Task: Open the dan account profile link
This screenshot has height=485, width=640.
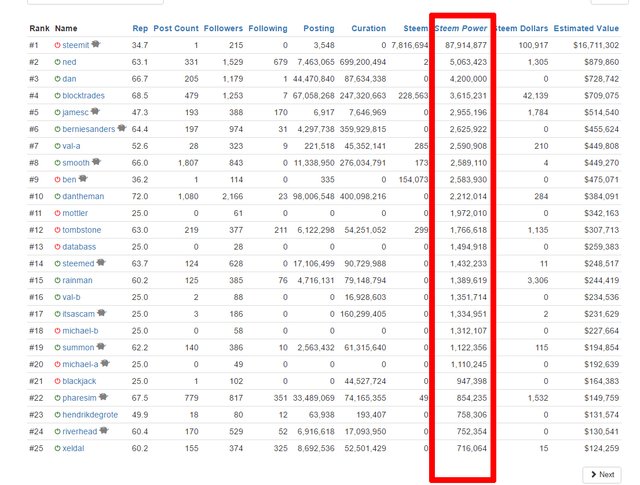Action: [69, 79]
